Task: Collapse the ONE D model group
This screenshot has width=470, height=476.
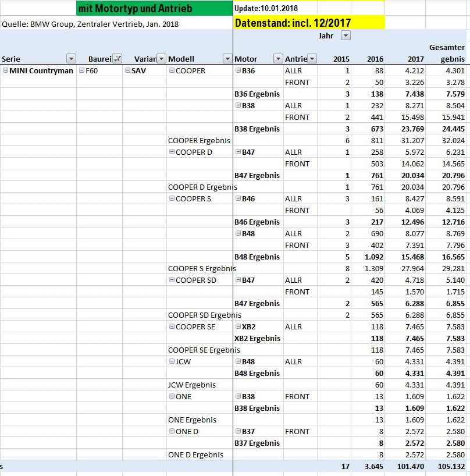Action: tap(172, 431)
